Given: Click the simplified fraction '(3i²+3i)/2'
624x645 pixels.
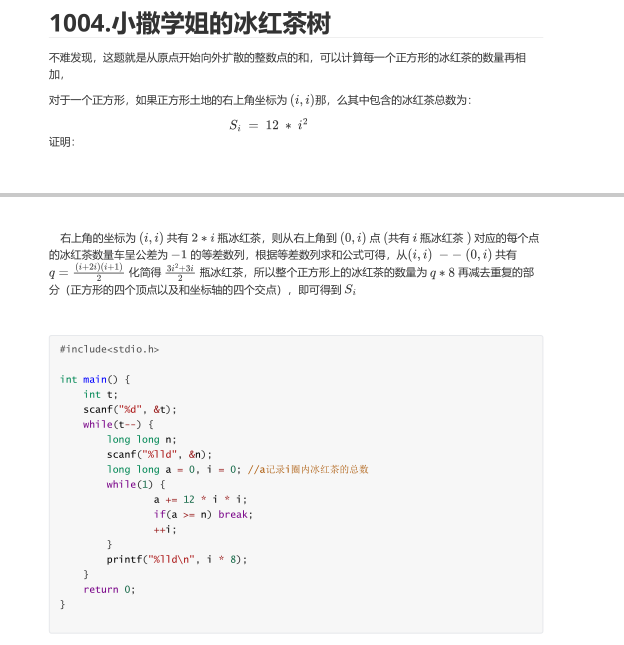Looking at the screenshot, I should [180, 272].
